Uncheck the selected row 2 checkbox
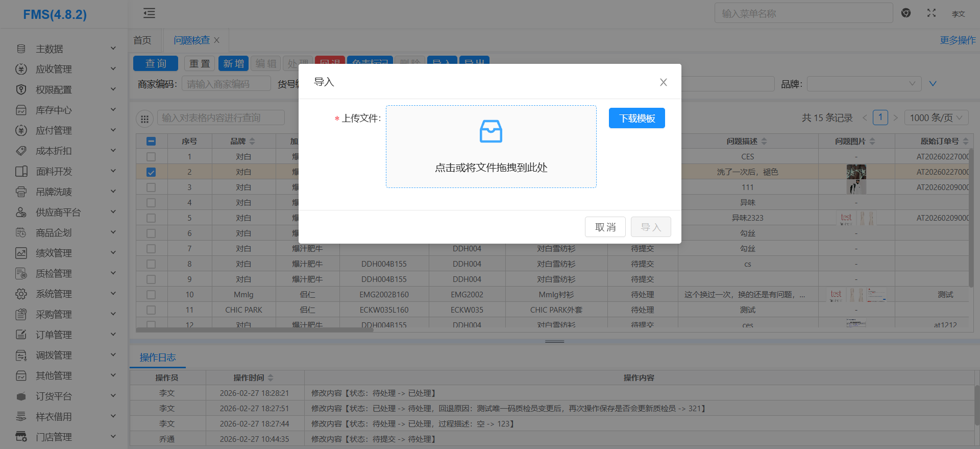Screen dimensions: 980x449 151,172
